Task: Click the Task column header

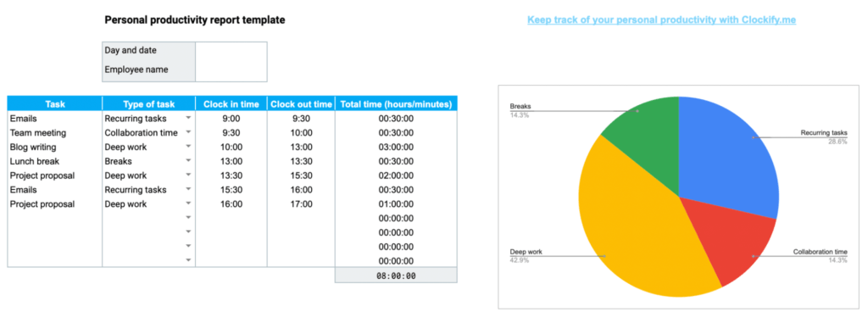Action: (55, 103)
